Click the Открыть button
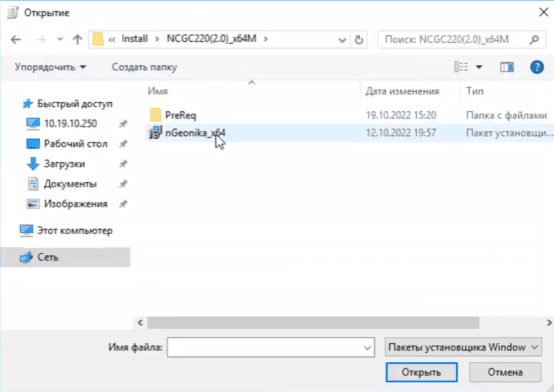This screenshot has height=392, width=554. pos(421,372)
